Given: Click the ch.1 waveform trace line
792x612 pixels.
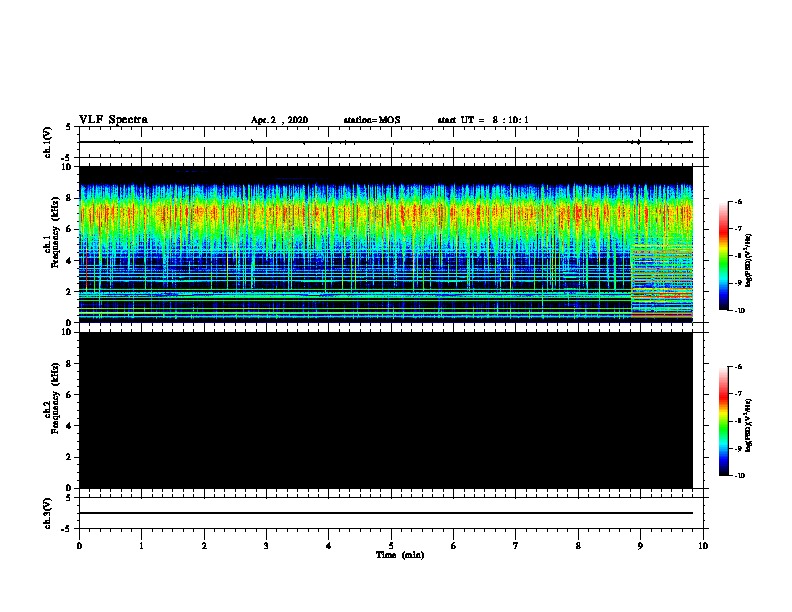Looking at the screenshot, I should (x=385, y=142).
